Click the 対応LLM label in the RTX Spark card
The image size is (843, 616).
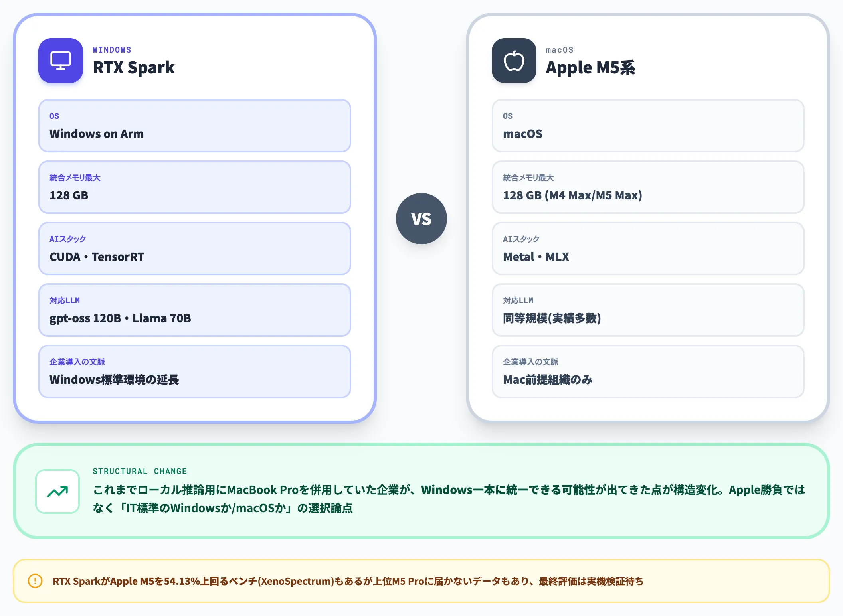[65, 300]
